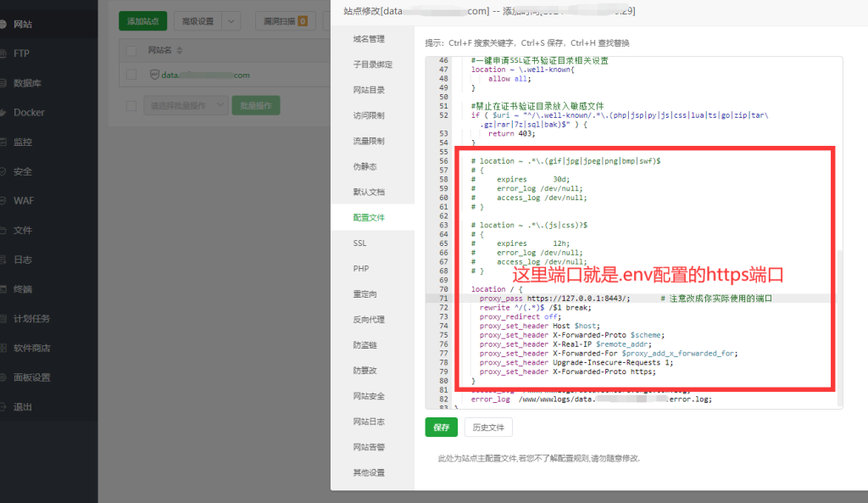Toggle the checkbox beside batch operation dropdown
868x503 pixels.
[131, 106]
